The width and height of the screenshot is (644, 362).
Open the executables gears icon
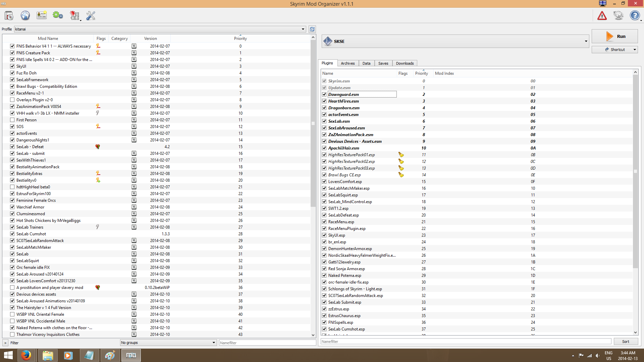[58, 15]
